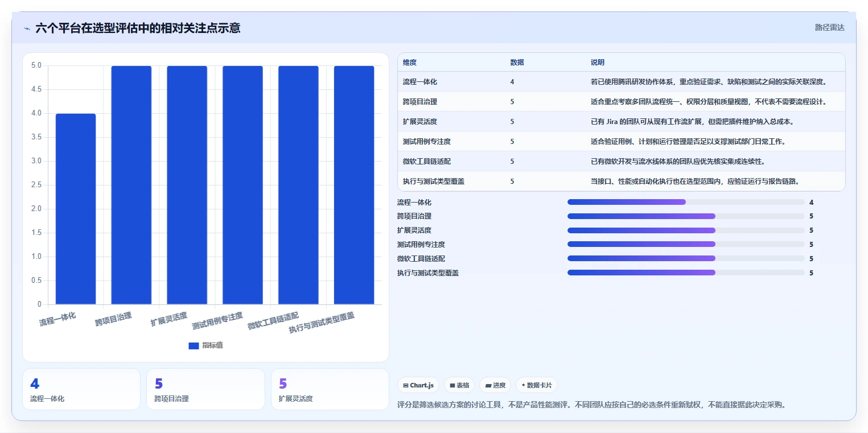Click the description mentioning Jira 的团队

692,122
